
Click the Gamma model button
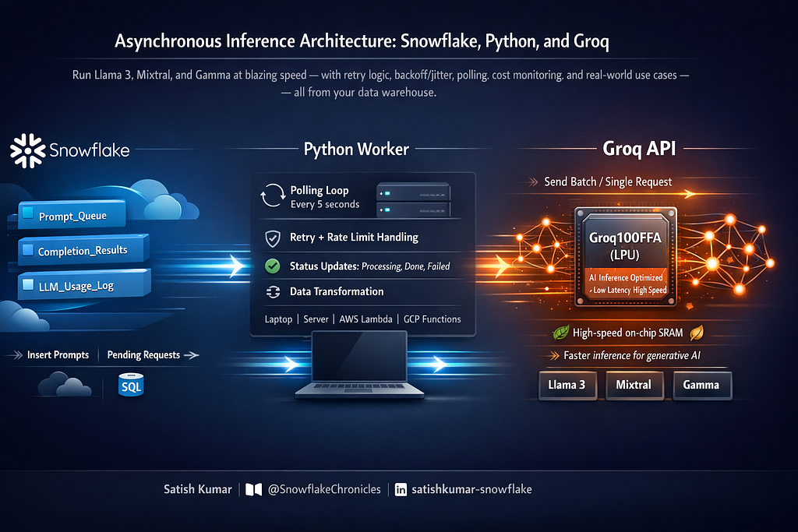pyautogui.click(x=702, y=385)
